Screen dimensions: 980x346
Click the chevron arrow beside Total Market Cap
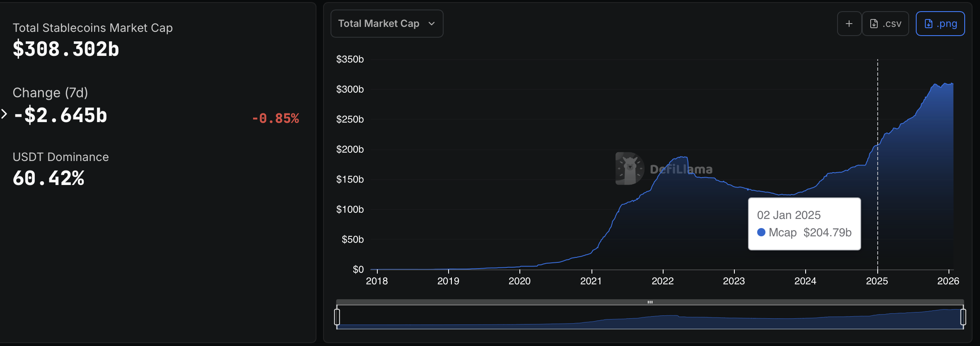coord(432,24)
